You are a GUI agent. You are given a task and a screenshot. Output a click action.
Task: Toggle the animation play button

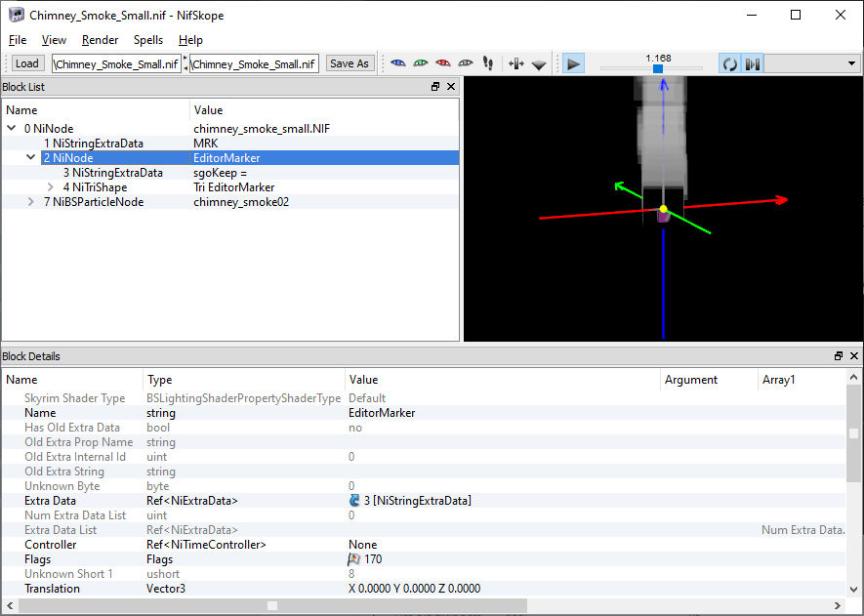click(574, 63)
